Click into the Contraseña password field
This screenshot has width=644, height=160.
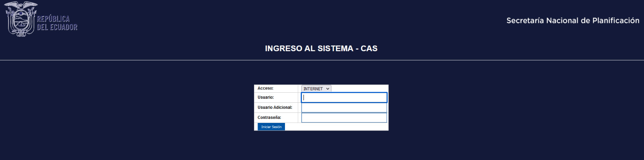coord(344,118)
